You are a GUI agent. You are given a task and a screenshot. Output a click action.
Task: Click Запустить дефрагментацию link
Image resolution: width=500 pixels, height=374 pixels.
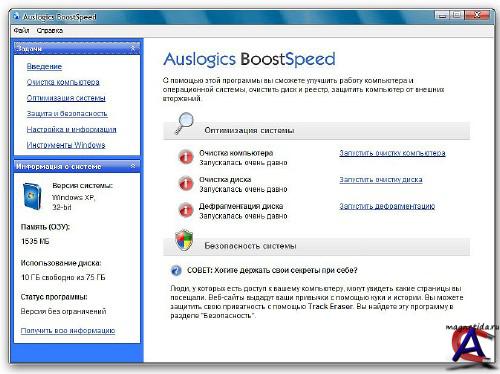[x=387, y=206]
